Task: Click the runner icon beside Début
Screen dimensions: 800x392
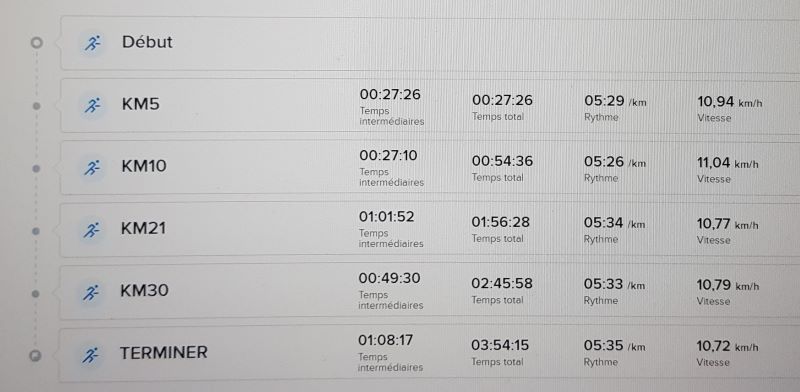Action: pyautogui.click(x=92, y=43)
